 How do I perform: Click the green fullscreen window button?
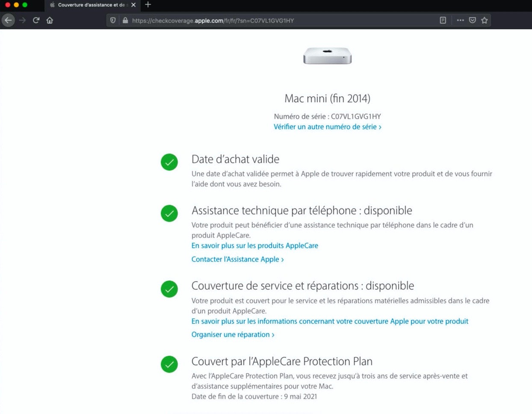tap(25, 5)
